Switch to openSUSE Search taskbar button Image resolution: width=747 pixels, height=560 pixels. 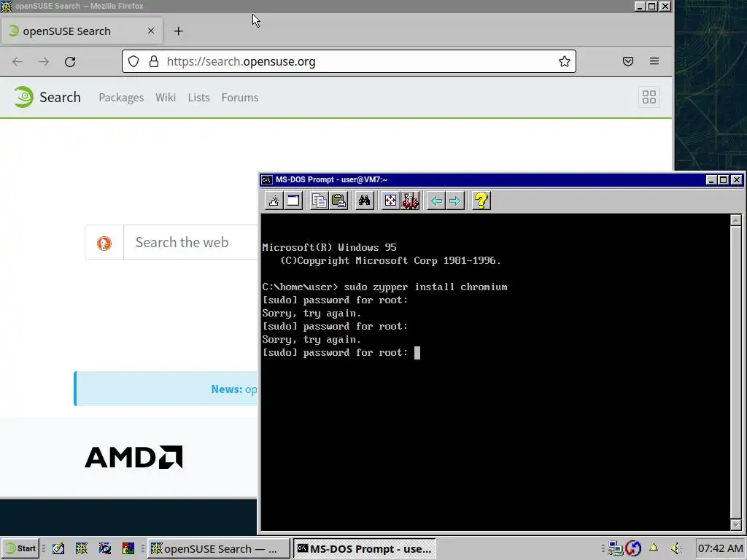click(x=218, y=548)
